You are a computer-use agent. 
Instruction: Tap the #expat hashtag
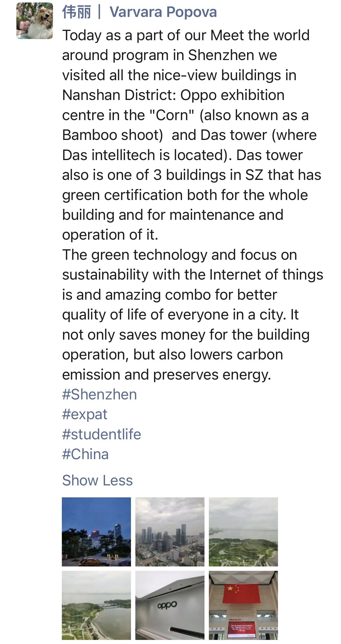coord(85,414)
